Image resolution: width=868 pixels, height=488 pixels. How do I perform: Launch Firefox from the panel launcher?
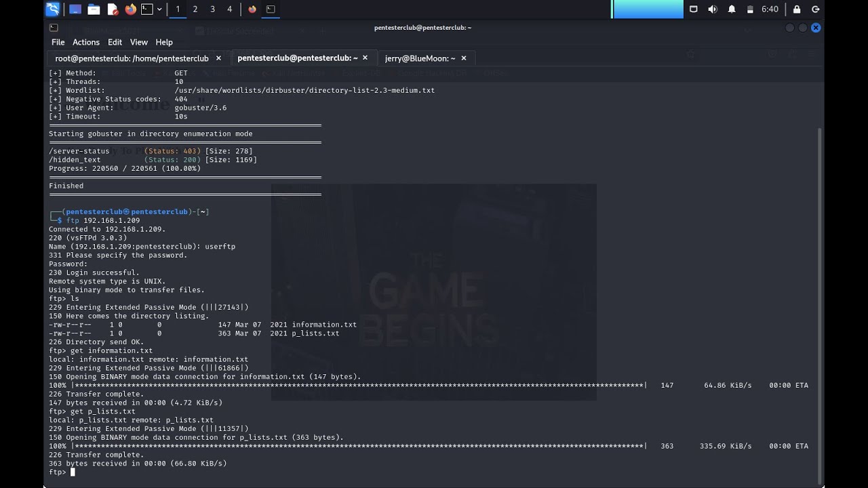click(x=130, y=9)
